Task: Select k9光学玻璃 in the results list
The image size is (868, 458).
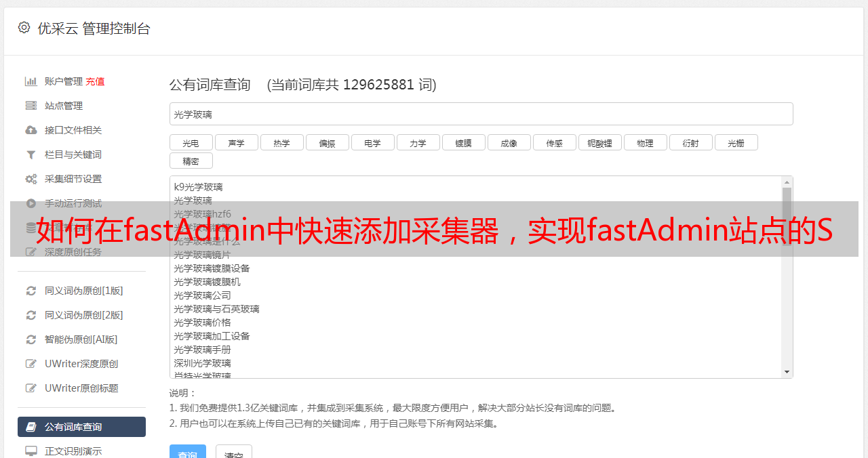Action: (198, 187)
